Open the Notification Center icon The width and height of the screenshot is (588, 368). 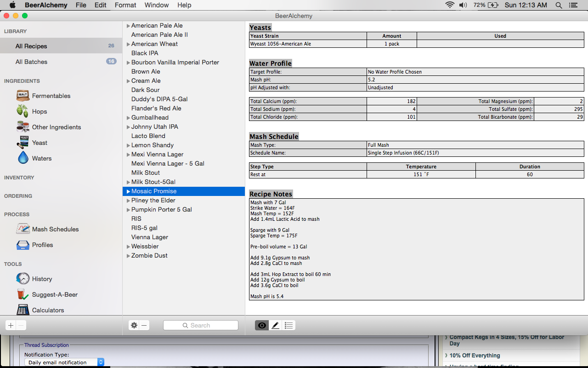573,5
